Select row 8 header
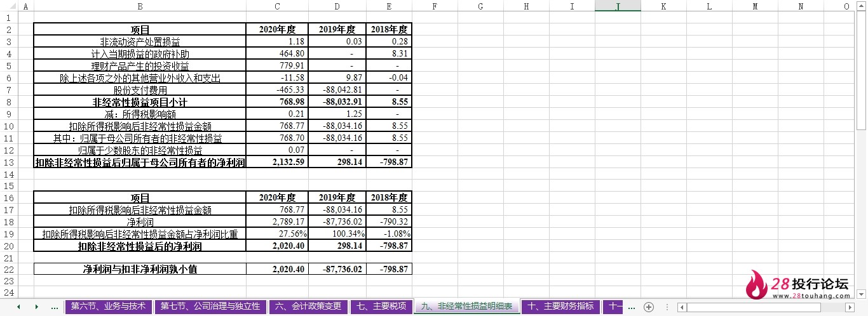The height and width of the screenshot is (316, 868). coord(8,102)
